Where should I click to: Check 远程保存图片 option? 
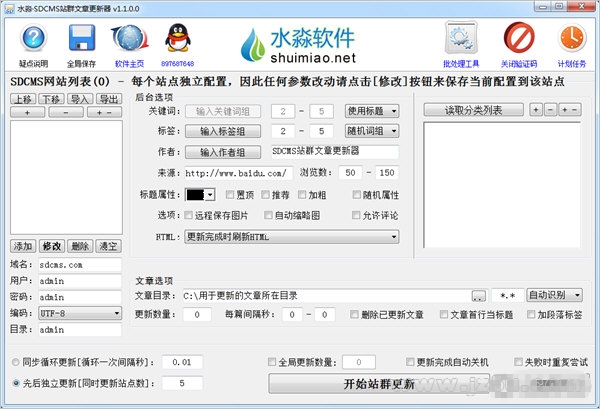(x=188, y=215)
